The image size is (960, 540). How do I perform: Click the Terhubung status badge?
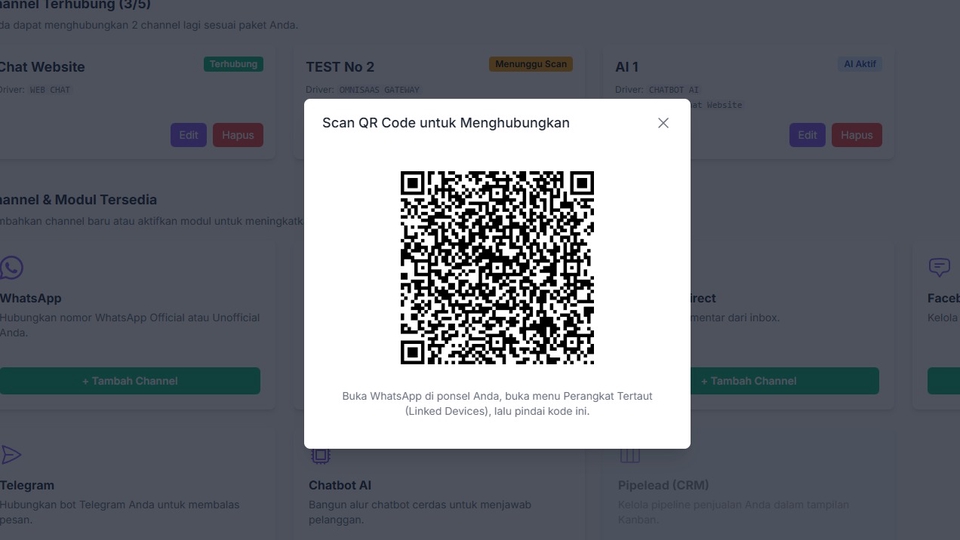click(233, 64)
